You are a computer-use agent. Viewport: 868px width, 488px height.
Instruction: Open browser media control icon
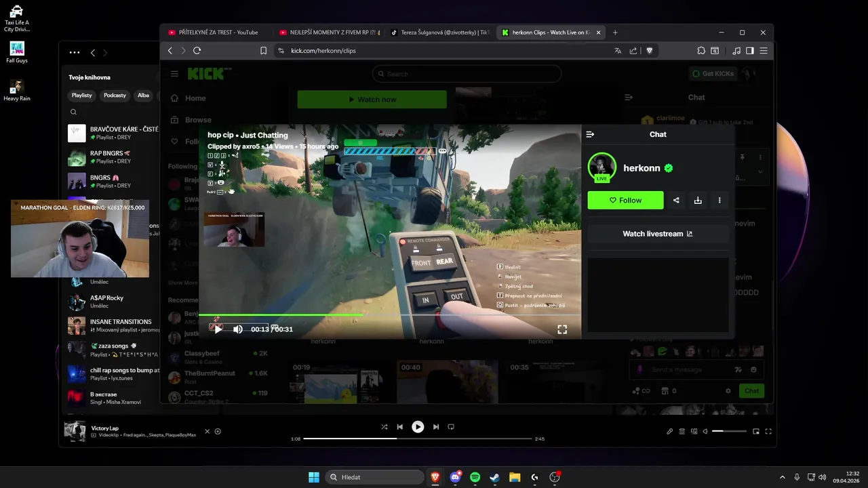pyautogui.click(x=737, y=51)
